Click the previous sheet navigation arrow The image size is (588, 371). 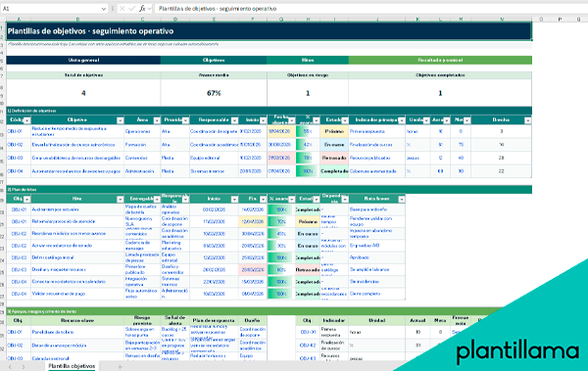(x=10, y=366)
